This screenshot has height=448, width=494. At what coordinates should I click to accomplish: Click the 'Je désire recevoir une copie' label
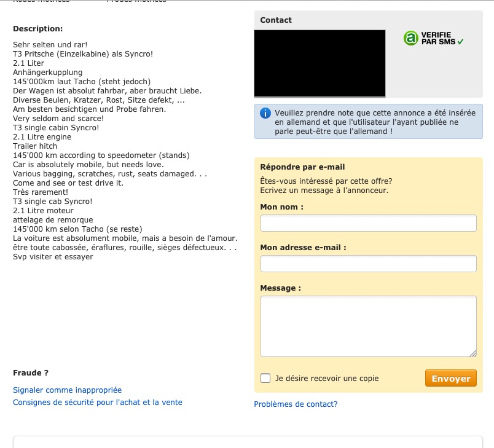coord(327,379)
